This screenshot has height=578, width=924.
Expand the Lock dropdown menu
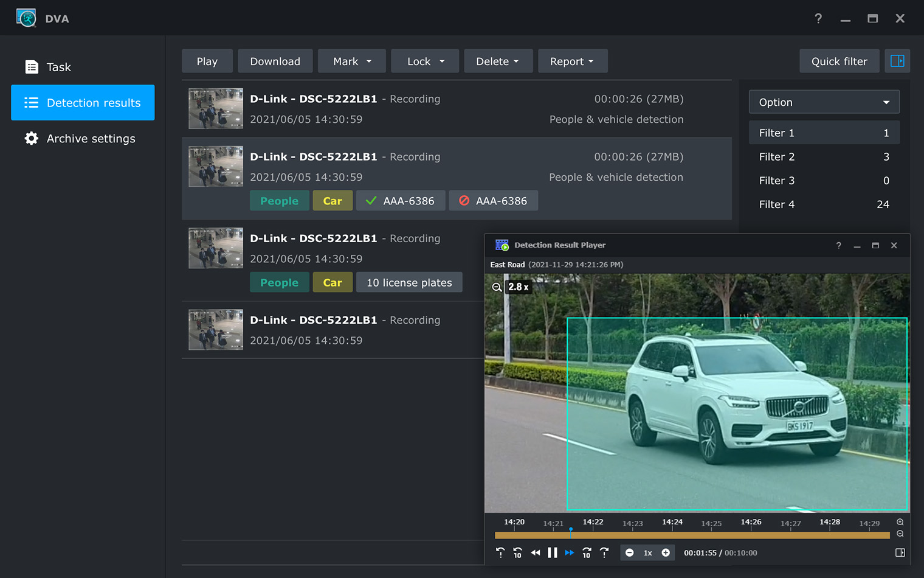click(x=425, y=61)
